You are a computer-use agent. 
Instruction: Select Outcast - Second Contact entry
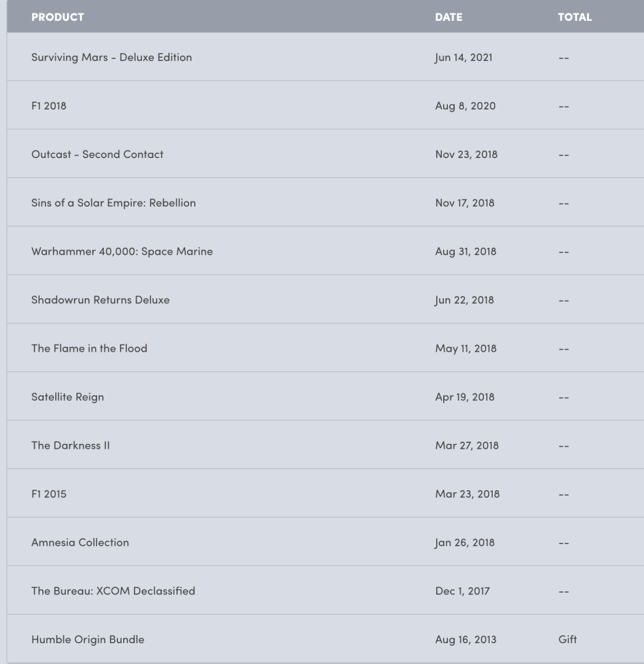point(97,154)
